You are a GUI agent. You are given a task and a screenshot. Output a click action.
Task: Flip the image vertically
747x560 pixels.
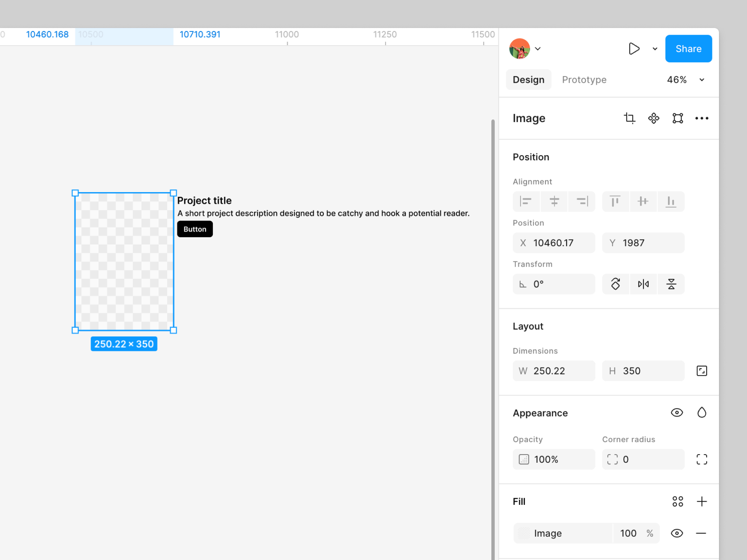point(671,284)
